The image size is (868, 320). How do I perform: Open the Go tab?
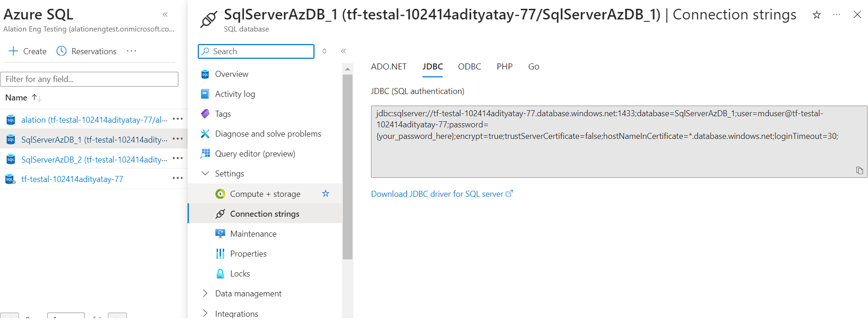pyautogui.click(x=534, y=67)
